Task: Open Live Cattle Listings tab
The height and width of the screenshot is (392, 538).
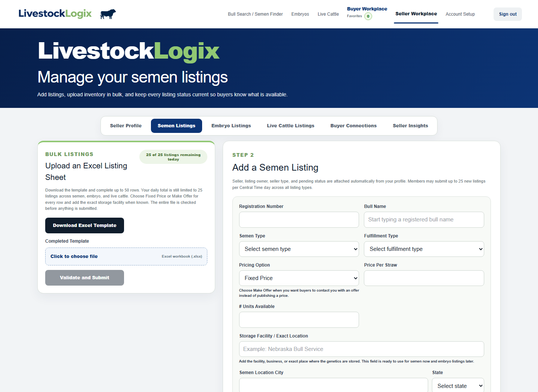Action: click(x=290, y=126)
